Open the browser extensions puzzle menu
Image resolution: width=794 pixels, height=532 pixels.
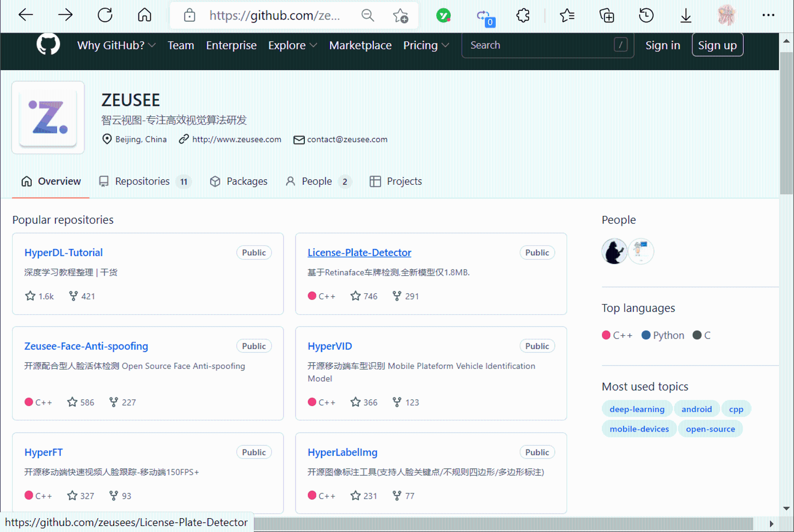(x=523, y=15)
